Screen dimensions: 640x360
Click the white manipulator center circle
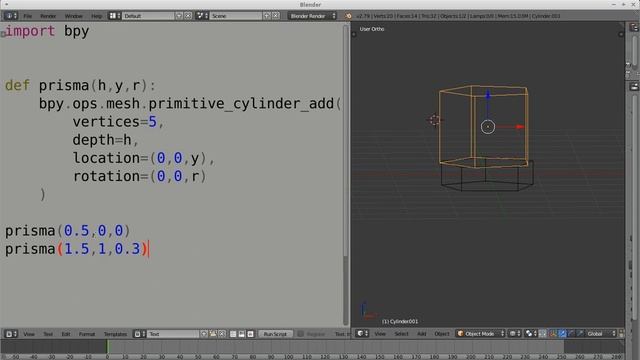point(488,127)
